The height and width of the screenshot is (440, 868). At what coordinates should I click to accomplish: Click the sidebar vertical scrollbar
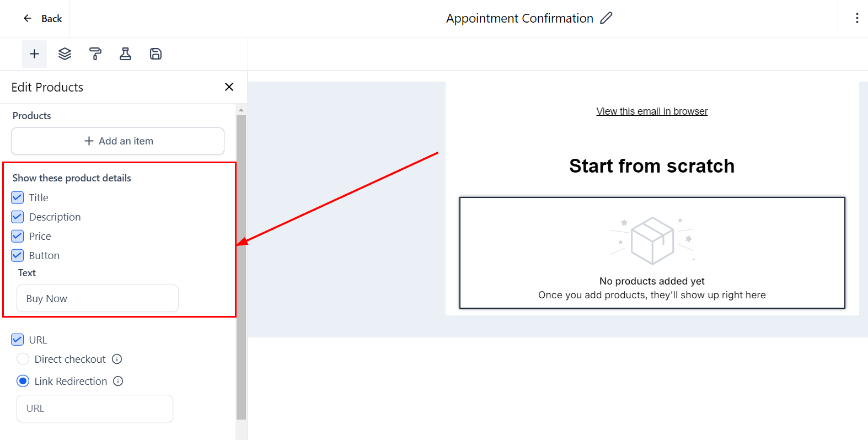(241, 265)
